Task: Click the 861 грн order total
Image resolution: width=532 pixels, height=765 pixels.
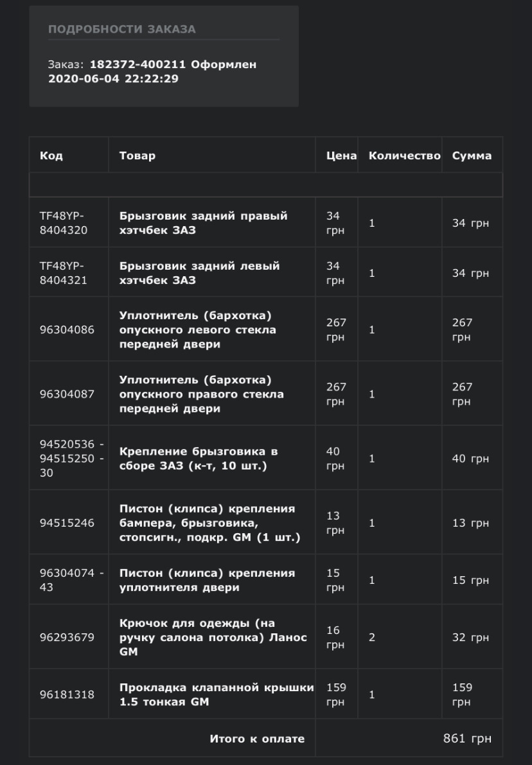Action: (467, 738)
